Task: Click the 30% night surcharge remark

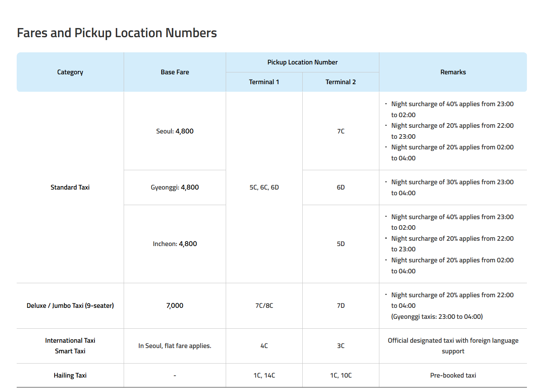Action: 452,187
